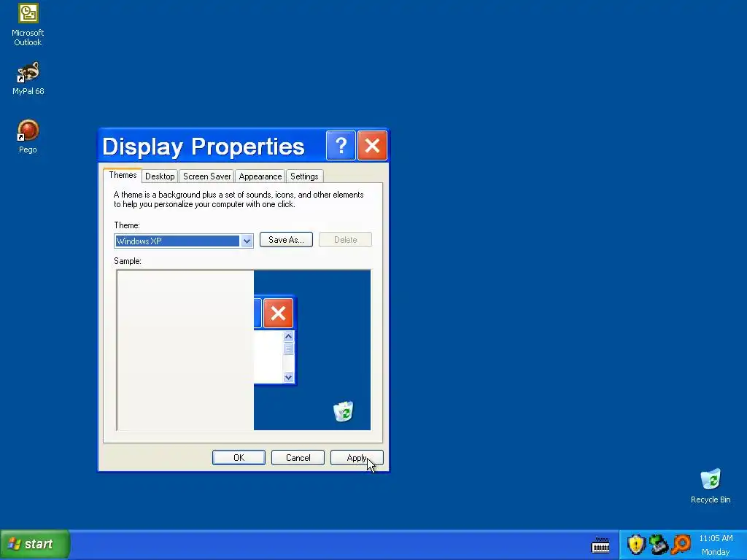Click the theme sample preview image
This screenshot has width=747, height=560.
pyautogui.click(x=244, y=350)
